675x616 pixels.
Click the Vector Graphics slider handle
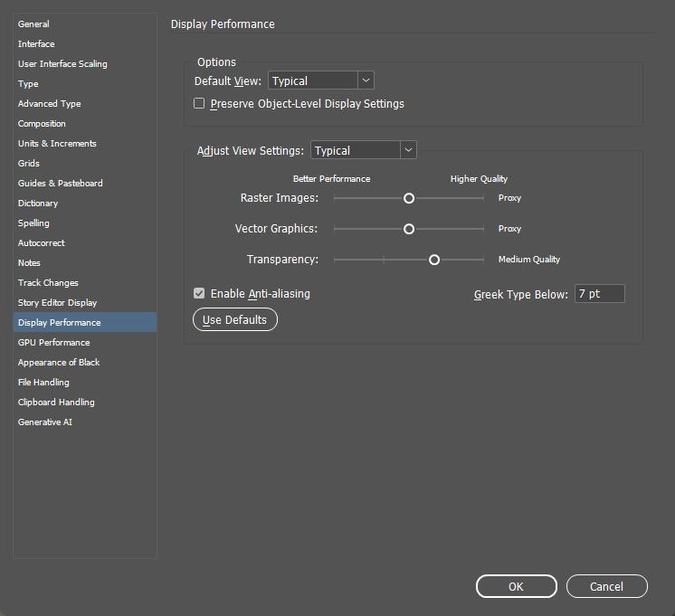click(409, 229)
